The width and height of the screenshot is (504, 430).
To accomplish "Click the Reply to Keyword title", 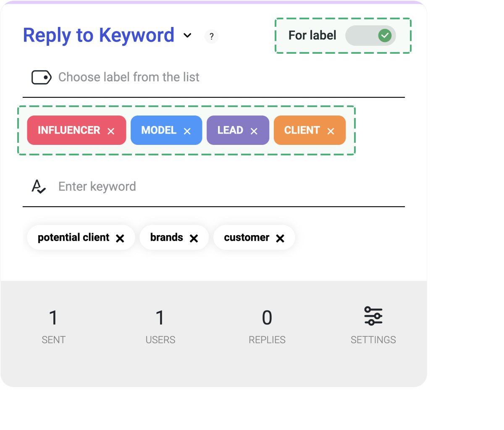I will point(99,35).
